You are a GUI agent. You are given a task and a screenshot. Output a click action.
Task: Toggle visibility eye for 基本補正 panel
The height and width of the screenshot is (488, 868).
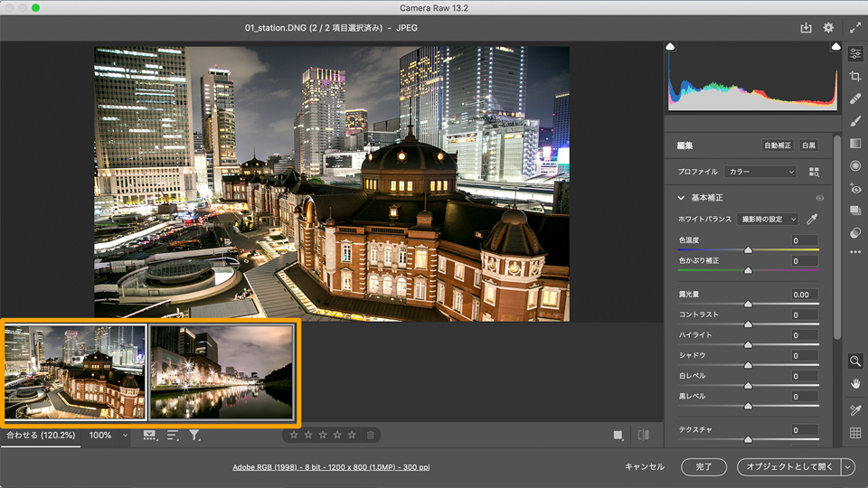click(820, 198)
